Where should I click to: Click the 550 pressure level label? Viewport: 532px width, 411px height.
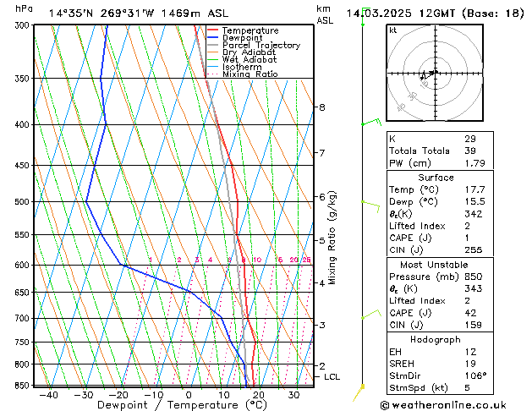pyautogui.click(x=24, y=234)
